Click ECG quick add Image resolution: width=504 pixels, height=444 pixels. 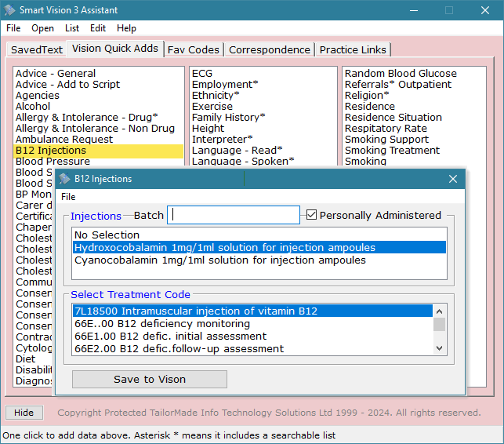coord(202,74)
